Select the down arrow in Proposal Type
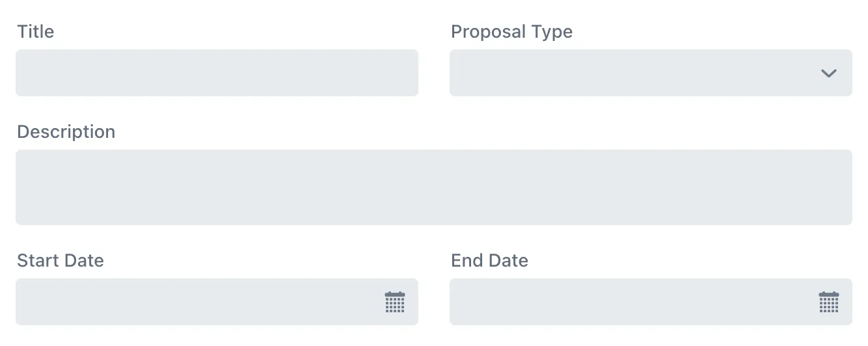 point(828,73)
